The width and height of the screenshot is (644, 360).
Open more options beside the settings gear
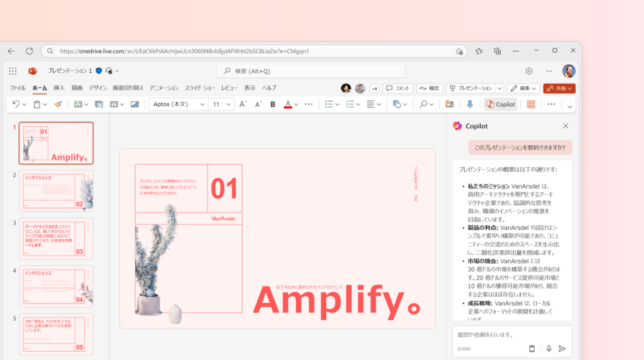548,71
